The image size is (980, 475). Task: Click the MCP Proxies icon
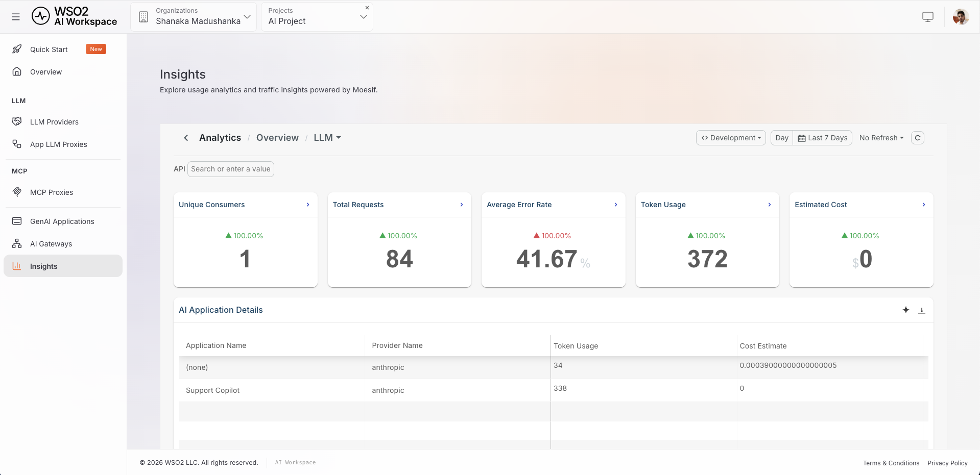point(17,192)
